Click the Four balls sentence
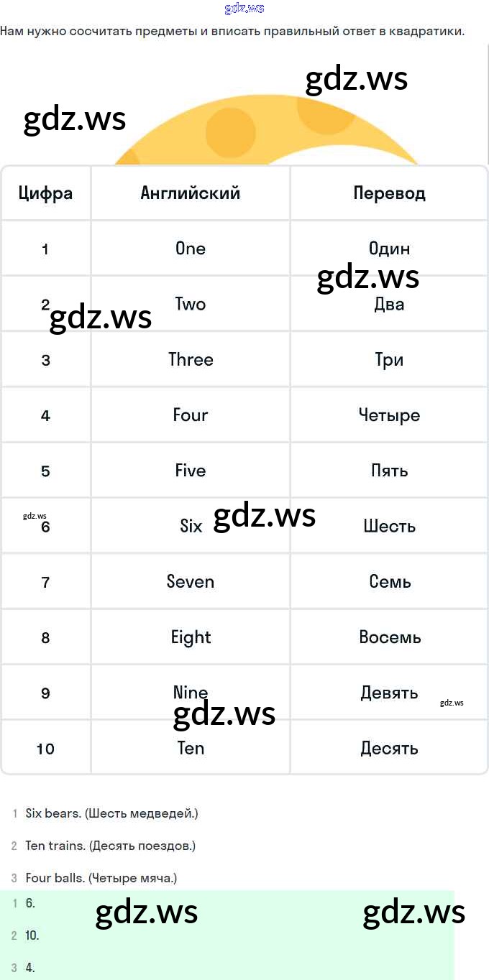This screenshot has height=980, width=489. click(x=101, y=878)
